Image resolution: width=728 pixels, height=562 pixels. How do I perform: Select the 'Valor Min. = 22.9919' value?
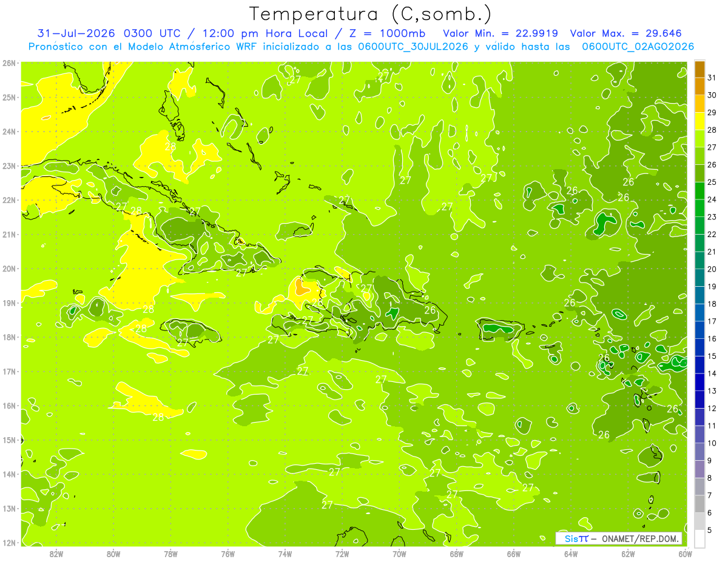click(500, 33)
